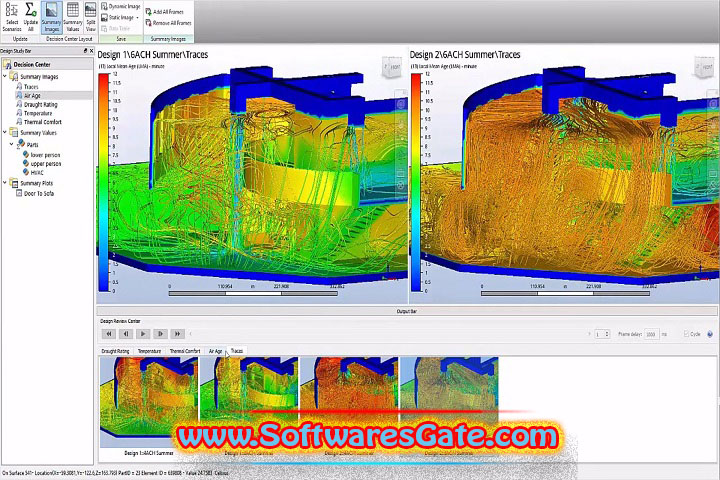Switch to the Thermal Comfort tab
The width and height of the screenshot is (720, 480).
point(185,351)
